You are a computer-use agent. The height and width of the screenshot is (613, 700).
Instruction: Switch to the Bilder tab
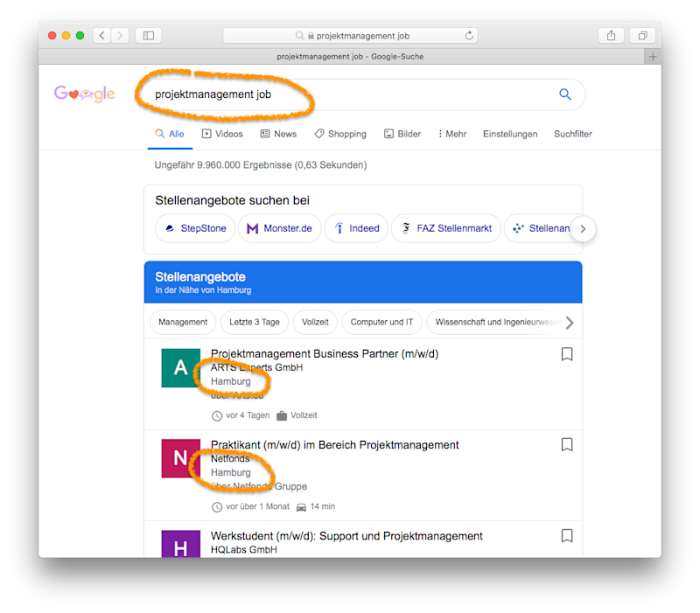click(402, 134)
